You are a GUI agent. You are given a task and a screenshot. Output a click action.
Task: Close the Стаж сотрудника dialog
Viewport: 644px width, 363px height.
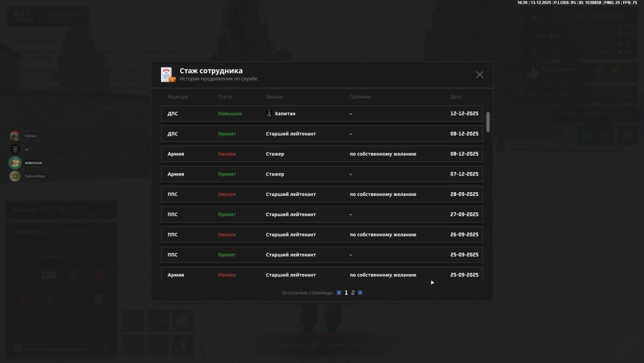point(479,75)
